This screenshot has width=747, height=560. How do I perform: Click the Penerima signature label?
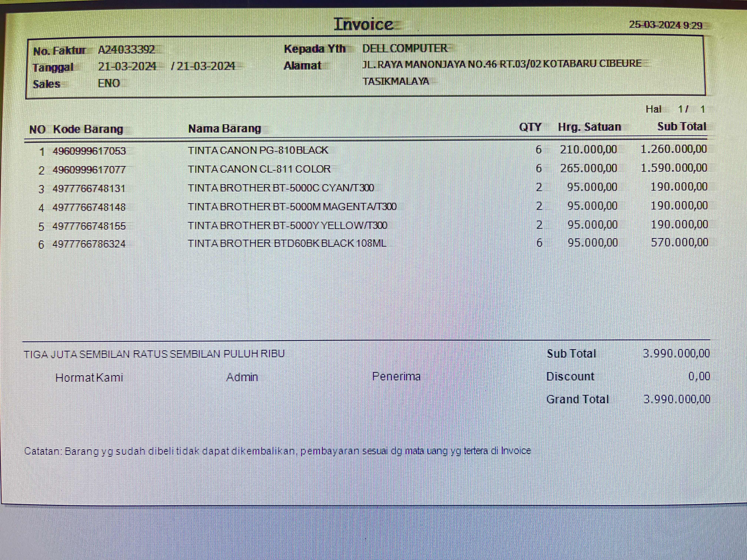pyautogui.click(x=396, y=376)
